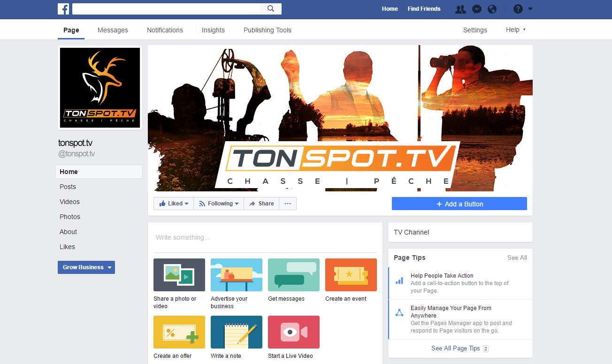Click the Write a note notepad icon
The height and width of the screenshot is (364, 612).
click(237, 332)
